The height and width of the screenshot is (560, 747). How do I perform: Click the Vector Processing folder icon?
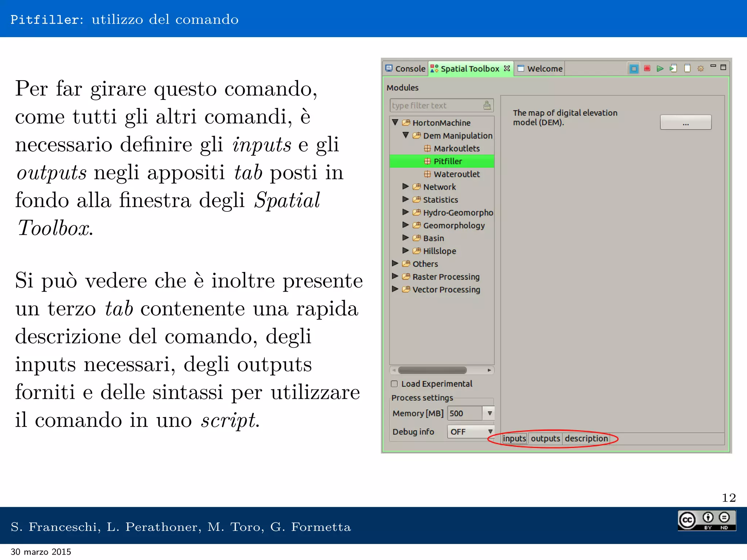click(x=406, y=289)
